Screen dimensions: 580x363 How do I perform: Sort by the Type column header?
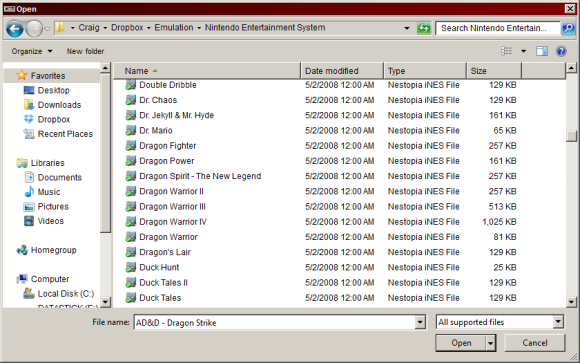click(x=425, y=71)
